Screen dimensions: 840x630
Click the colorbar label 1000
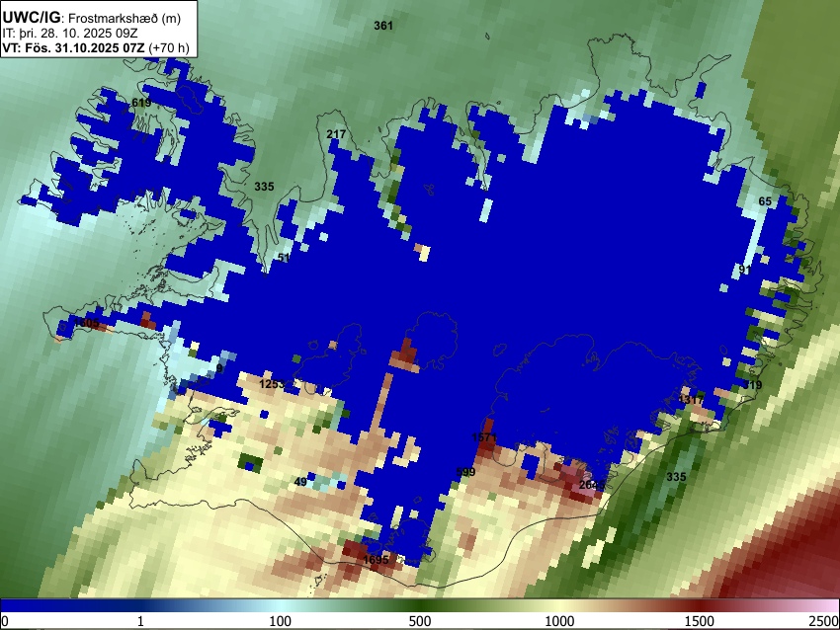coord(559,621)
